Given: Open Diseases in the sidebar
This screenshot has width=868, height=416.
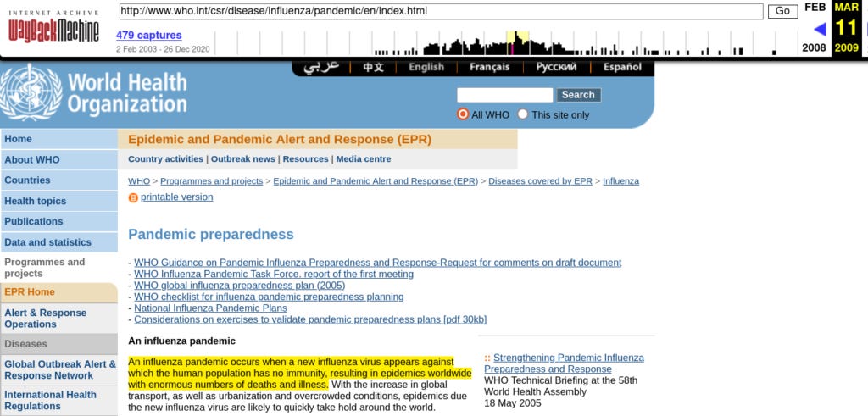Looking at the screenshot, I should pos(58,344).
